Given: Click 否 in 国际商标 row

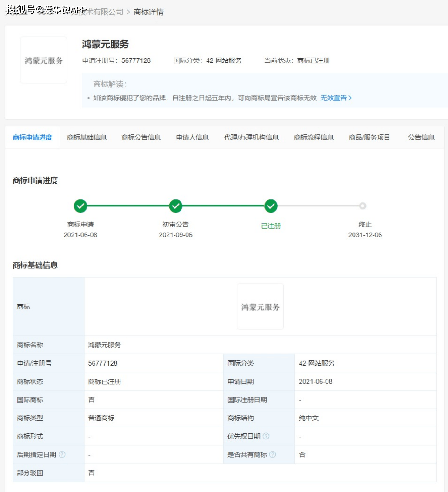Looking at the screenshot, I should [x=91, y=400].
